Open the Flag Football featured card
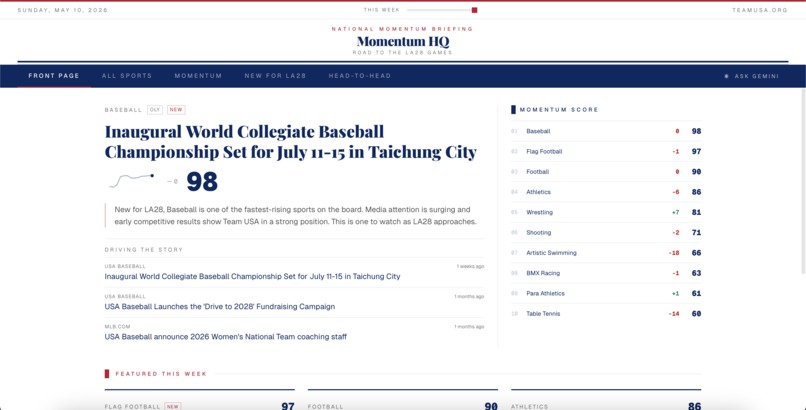 point(199,401)
